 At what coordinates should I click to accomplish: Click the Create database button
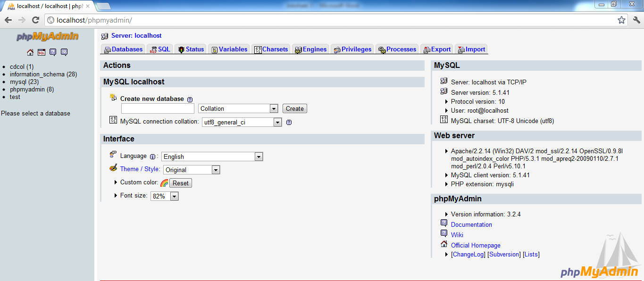coord(295,108)
